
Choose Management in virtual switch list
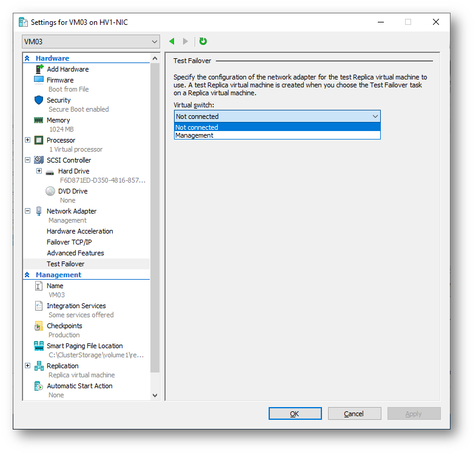[x=277, y=135]
